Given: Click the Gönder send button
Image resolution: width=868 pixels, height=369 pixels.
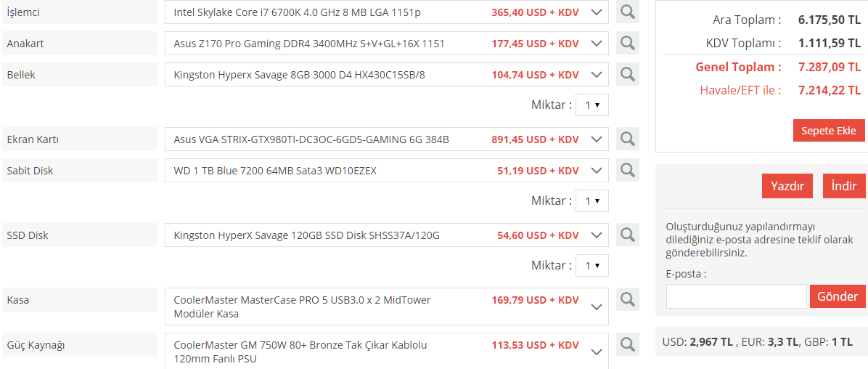Looking at the screenshot, I should (x=837, y=296).
